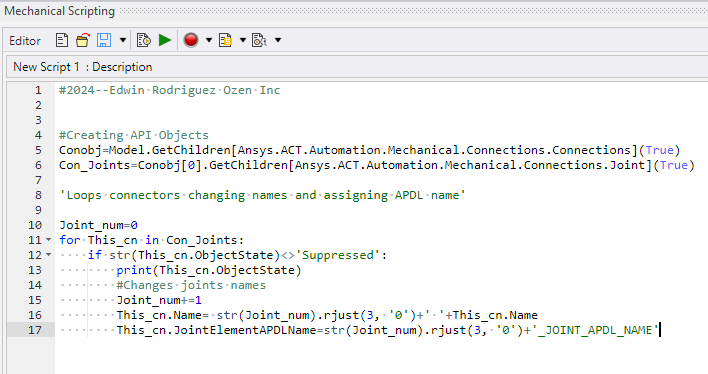Expand the last toolbar dropdown arrow
The image size is (708, 374).
pos(278,41)
